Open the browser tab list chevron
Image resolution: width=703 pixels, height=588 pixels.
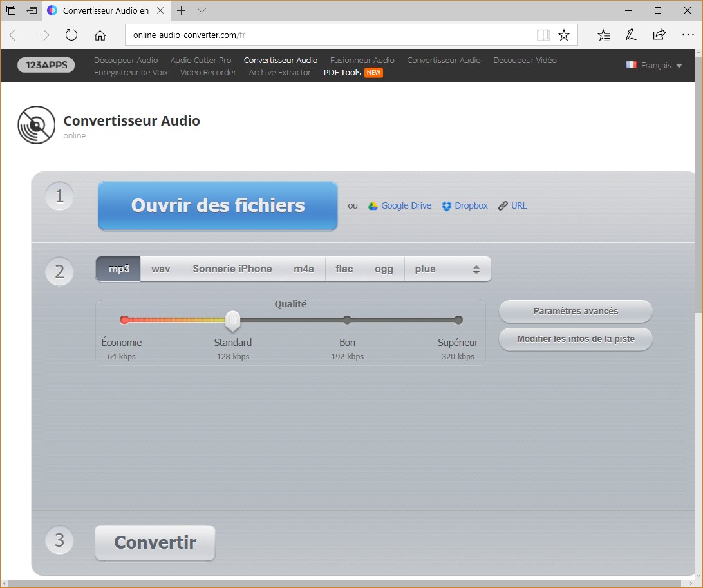tap(202, 11)
